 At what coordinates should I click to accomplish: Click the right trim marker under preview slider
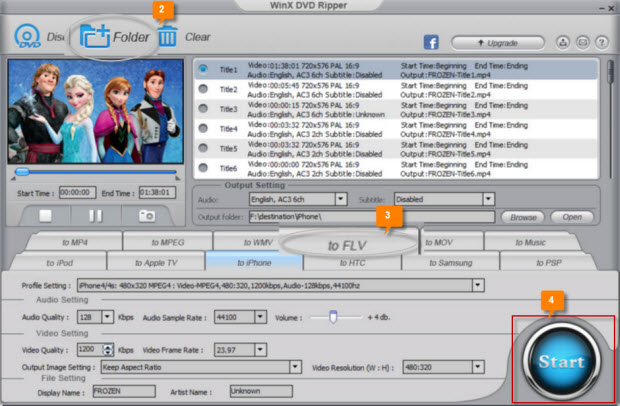coord(178,178)
